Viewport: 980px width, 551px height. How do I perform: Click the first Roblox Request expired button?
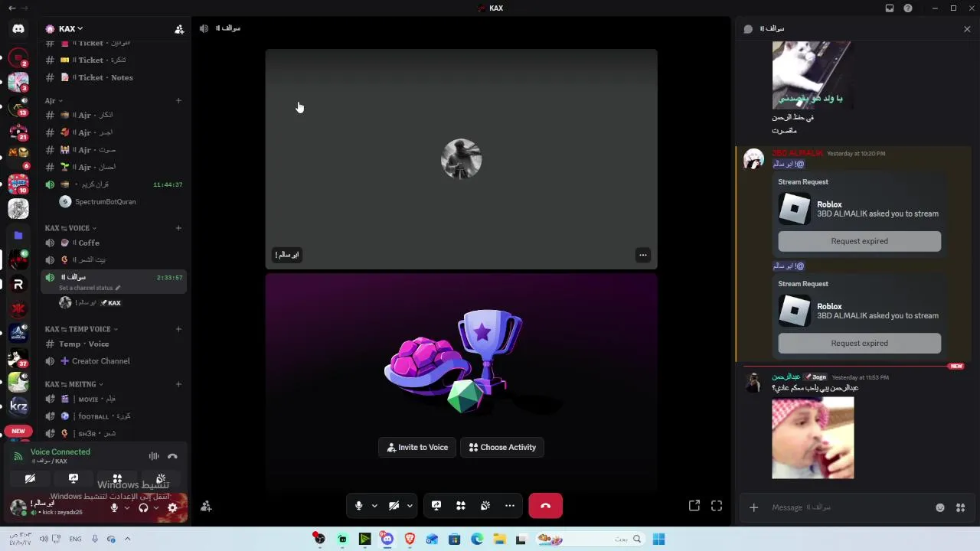click(860, 241)
